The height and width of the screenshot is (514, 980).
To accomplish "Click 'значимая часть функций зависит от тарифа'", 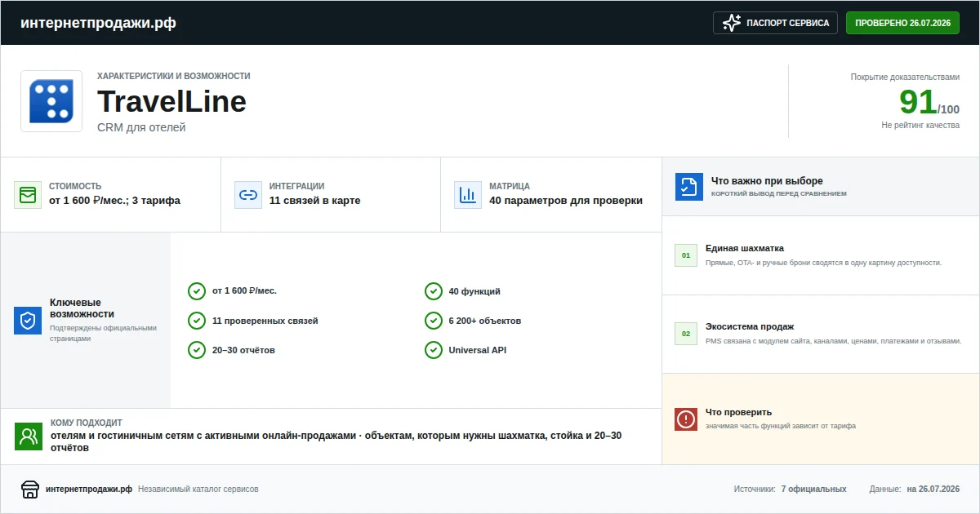I will point(781,426).
